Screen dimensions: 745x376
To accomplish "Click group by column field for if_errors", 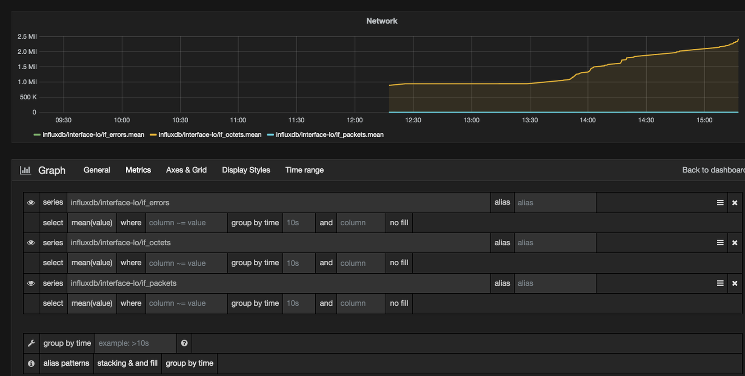I will click(361, 222).
